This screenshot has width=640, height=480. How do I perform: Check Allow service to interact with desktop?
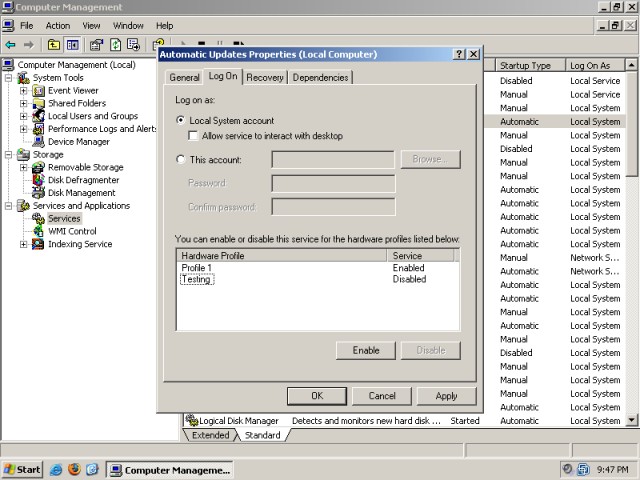click(193, 136)
